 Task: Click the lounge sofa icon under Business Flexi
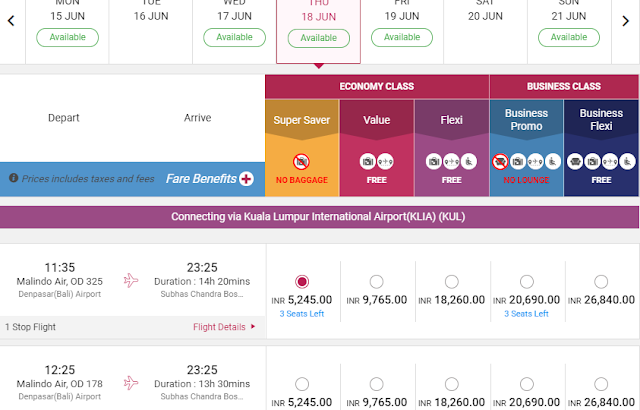(x=575, y=162)
